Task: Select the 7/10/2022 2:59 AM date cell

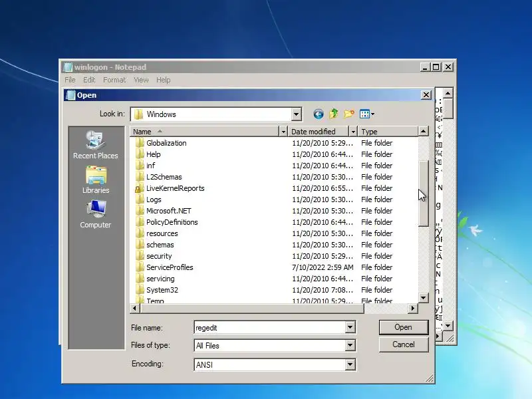Action: tap(323, 267)
